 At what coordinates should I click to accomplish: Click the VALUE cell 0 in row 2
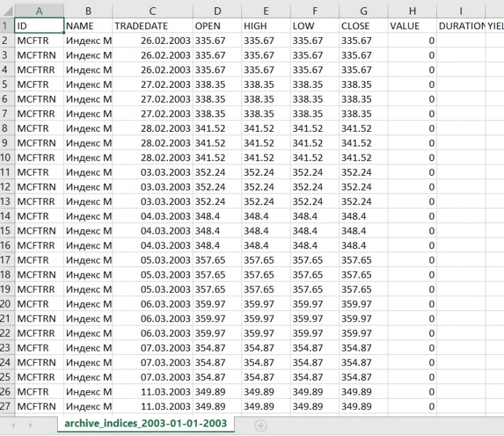(412, 41)
